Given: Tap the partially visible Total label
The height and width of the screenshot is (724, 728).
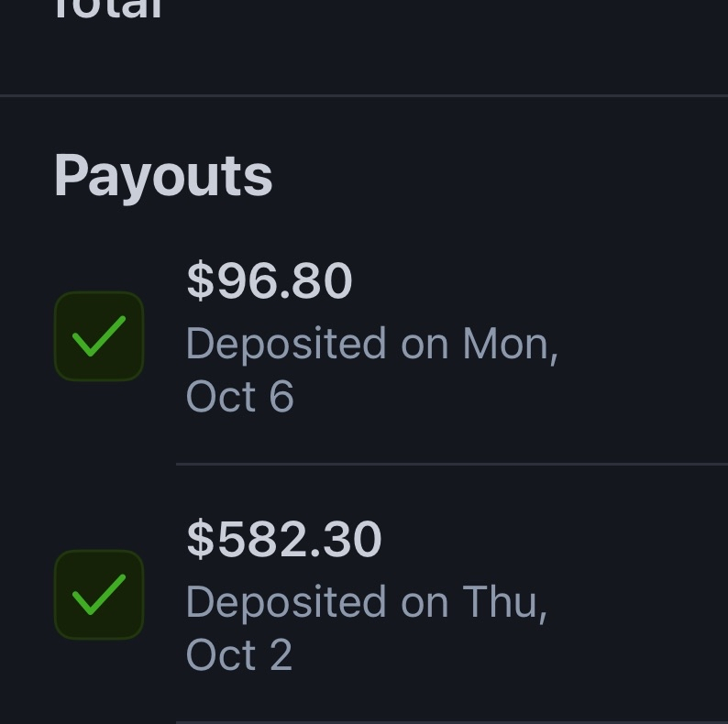Looking at the screenshot, I should click(108, 11).
